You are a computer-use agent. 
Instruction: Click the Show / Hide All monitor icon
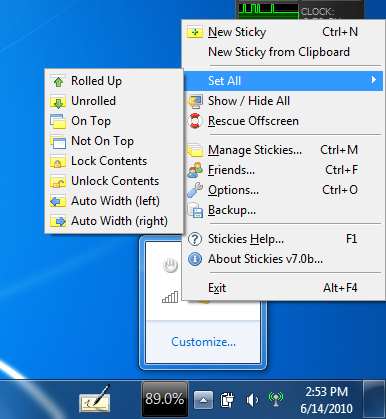click(x=195, y=101)
